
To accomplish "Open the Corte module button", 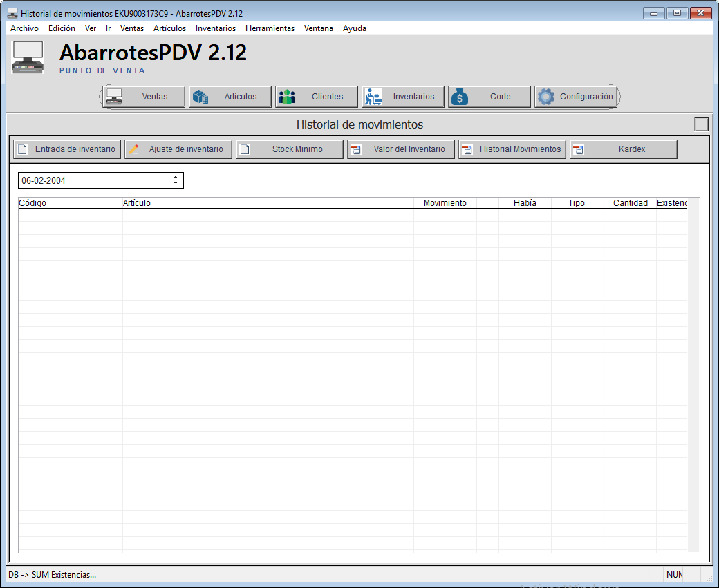I will (489, 97).
